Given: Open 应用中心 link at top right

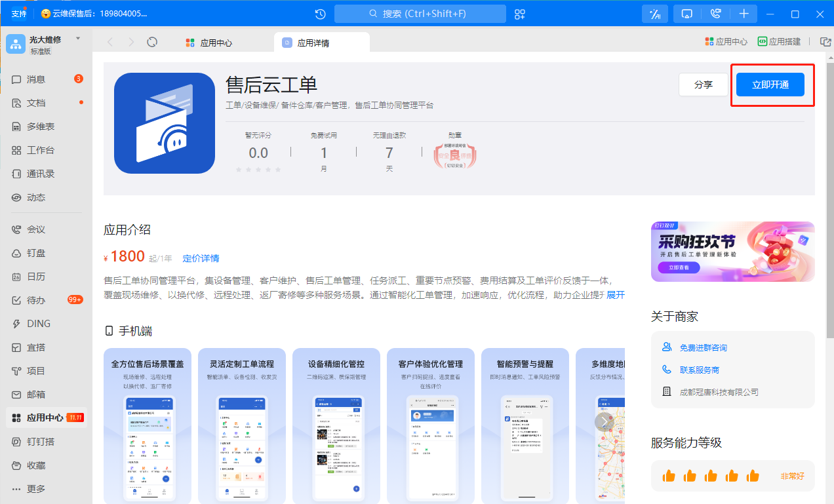Looking at the screenshot, I should click(726, 41).
